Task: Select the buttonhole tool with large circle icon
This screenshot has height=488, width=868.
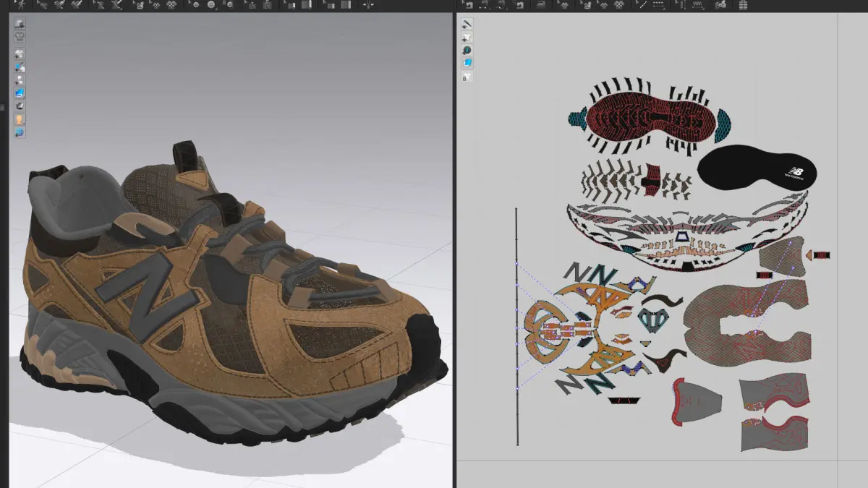Action: (211, 4)
